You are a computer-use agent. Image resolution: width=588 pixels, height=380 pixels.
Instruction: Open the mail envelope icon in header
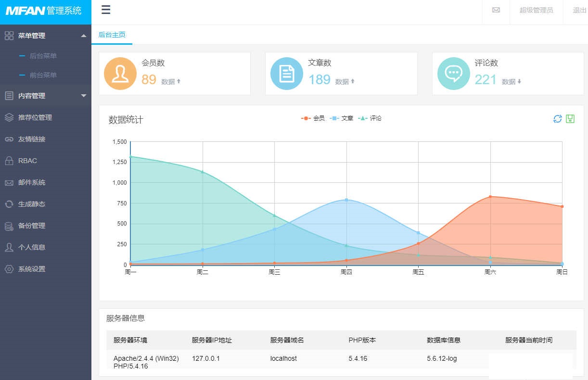click(496, 10)
